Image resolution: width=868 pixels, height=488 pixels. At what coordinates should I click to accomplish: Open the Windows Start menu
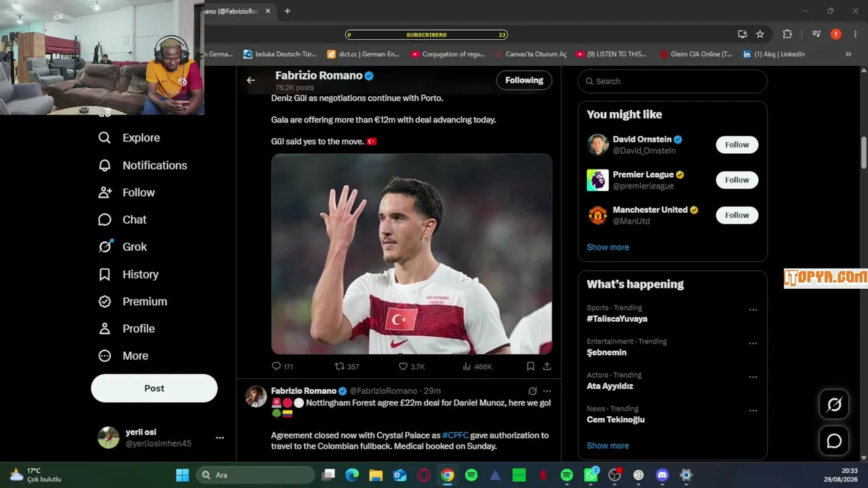point(182,475)
